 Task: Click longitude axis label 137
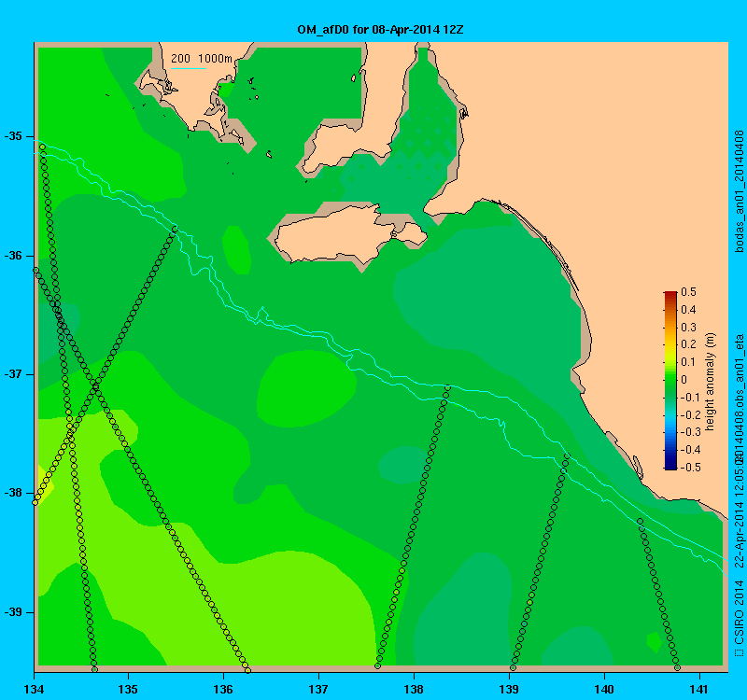click(318, 689)
